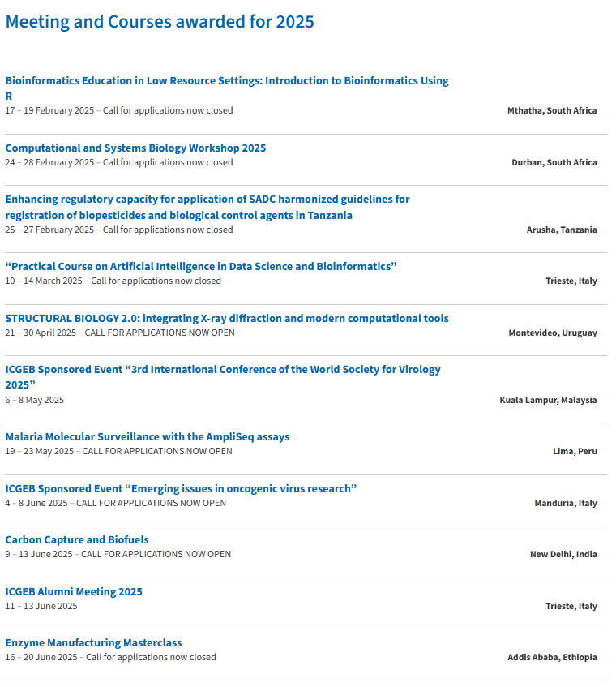
Task: Open Practical Course on Artificial Intelligence link
Action: click(201, 267)
